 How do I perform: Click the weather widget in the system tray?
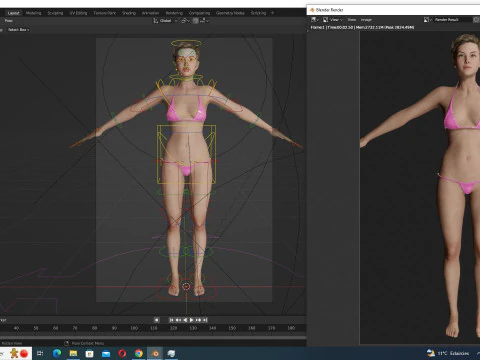(x=448, y=353)
